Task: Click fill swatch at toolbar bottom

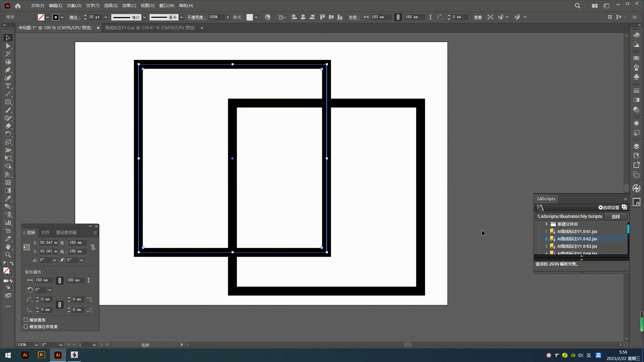Action: coord(6,270)
